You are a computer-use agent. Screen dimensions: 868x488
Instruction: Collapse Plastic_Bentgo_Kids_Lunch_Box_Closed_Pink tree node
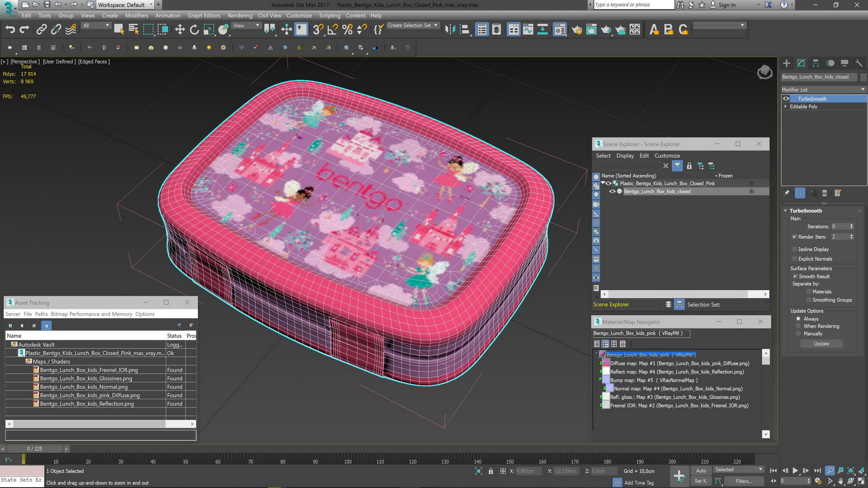(603, 183)
